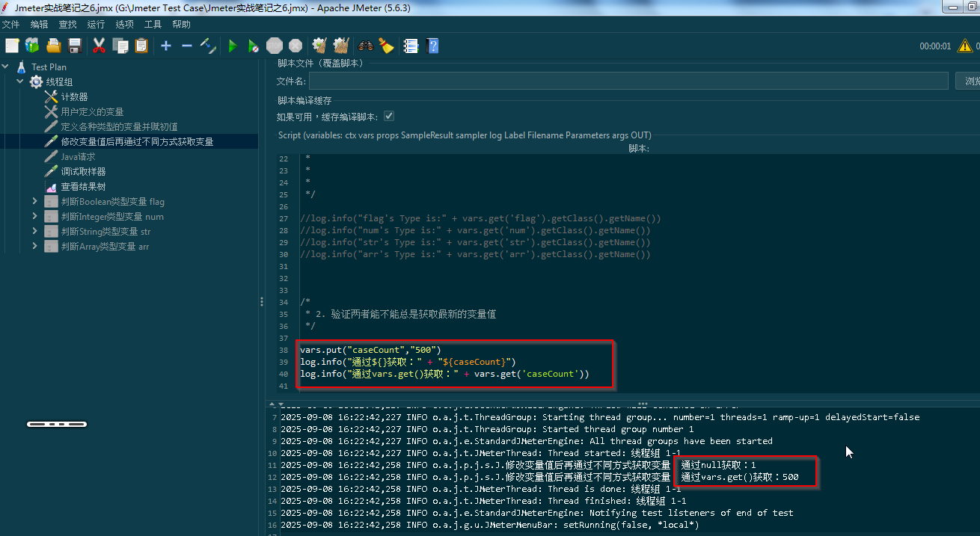Open the 运行 menu
980x536 pixels.
pos(96,25)
